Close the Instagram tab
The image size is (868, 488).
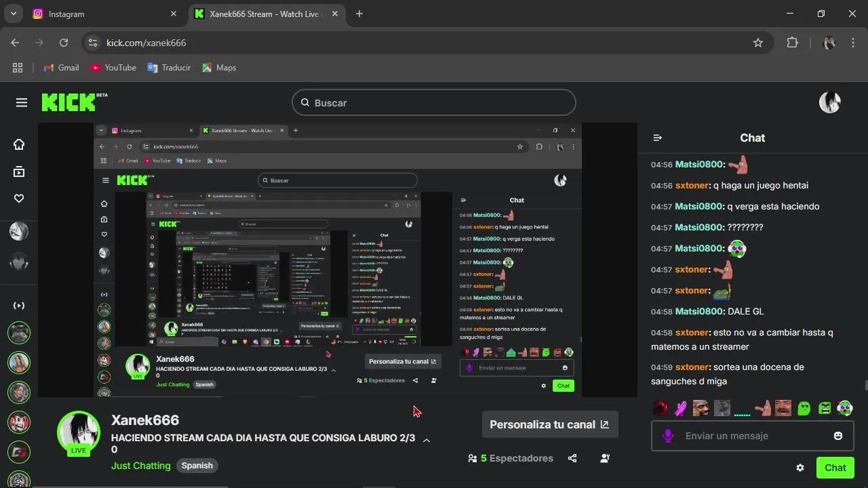pyautogui.click(x=174, y=14)
